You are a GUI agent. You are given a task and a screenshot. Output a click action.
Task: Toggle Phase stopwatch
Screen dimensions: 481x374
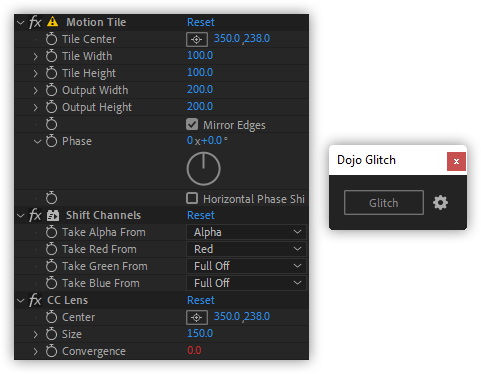pos(51,141)
